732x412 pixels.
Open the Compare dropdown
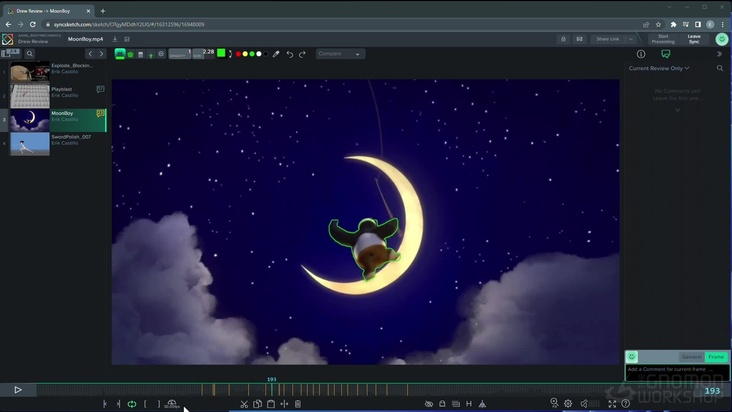click(340, 54)
